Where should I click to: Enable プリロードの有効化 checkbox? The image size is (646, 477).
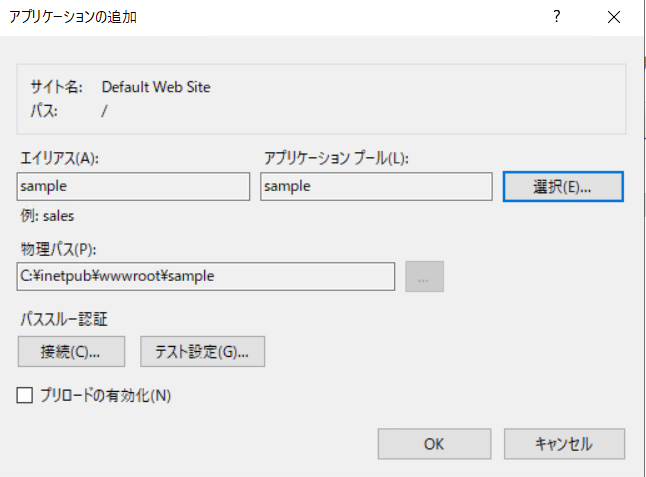(25, 395)
